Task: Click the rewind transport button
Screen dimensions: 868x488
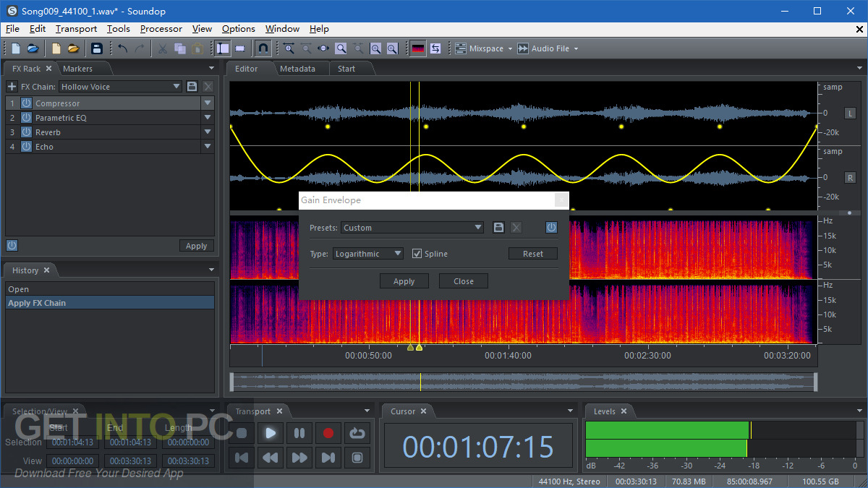Action: tap(271, 458)
